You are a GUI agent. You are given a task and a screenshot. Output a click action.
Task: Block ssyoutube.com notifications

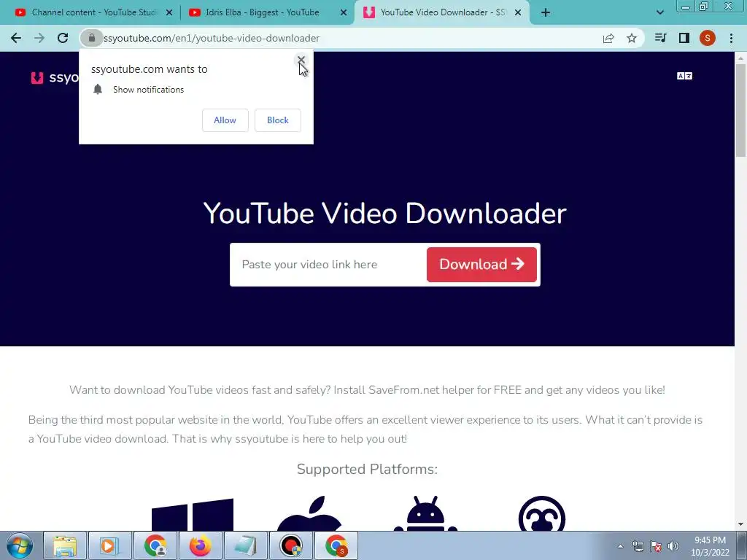(278, 120)
